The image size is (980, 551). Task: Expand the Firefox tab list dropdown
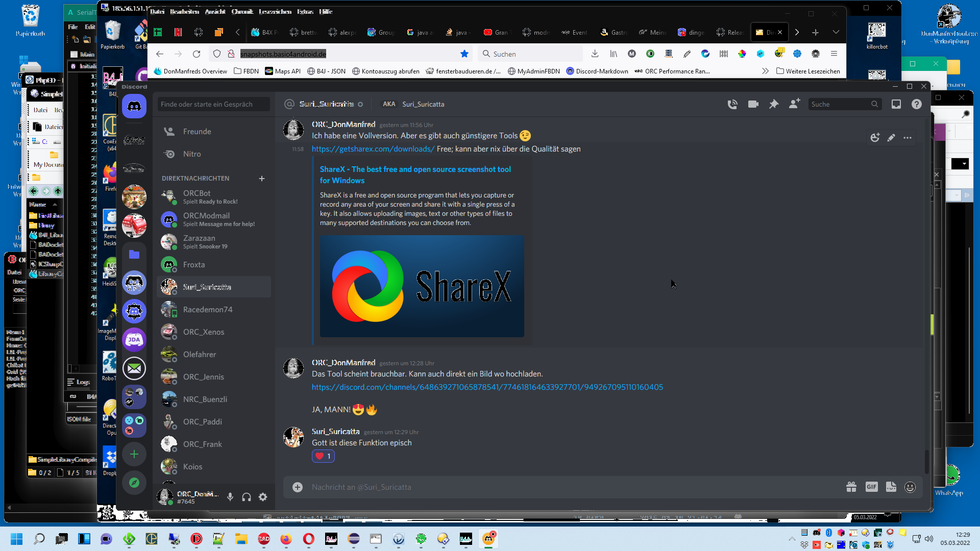pyautogui.click(x=836, y=32)
